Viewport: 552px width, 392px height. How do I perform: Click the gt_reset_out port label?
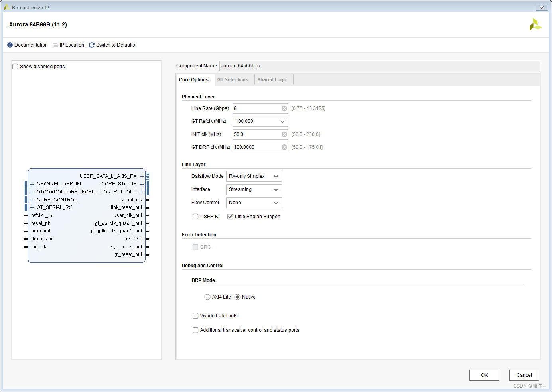128,254
